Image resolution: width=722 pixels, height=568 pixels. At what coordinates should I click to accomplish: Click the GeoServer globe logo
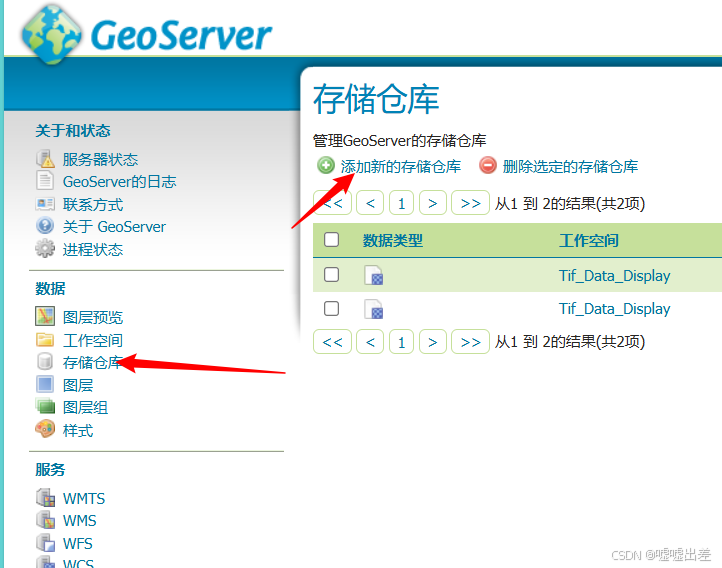point(52,34)
